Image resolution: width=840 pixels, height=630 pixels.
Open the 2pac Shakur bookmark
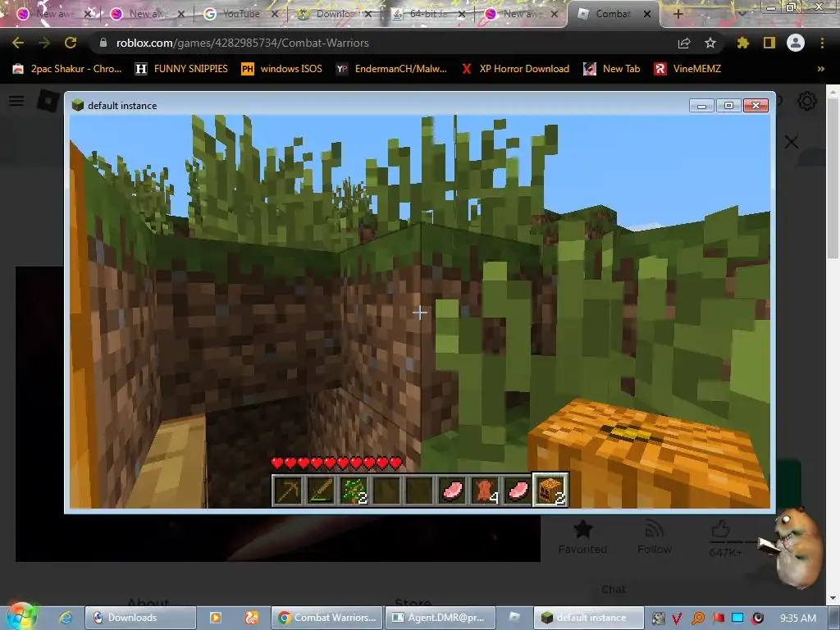(67, 69)
